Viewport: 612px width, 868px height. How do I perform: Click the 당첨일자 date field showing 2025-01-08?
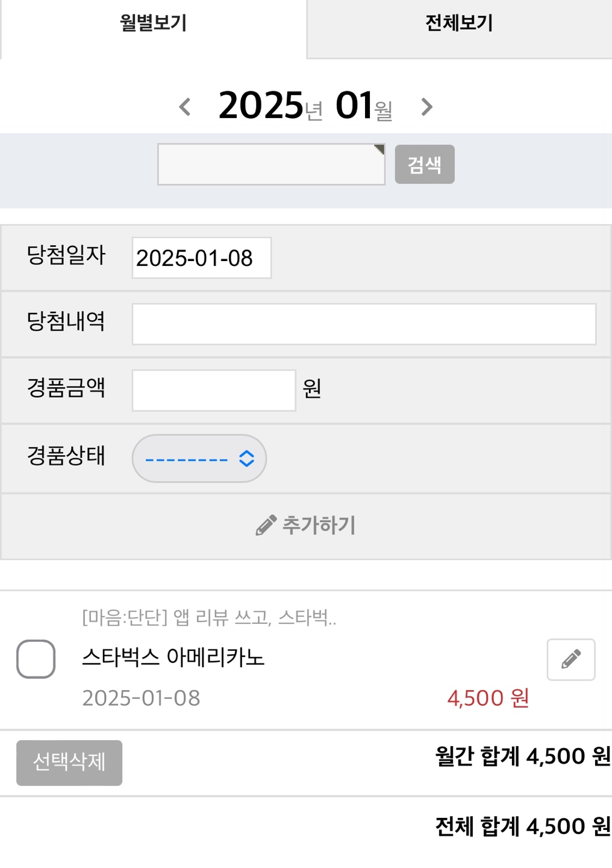click(202, 258)
